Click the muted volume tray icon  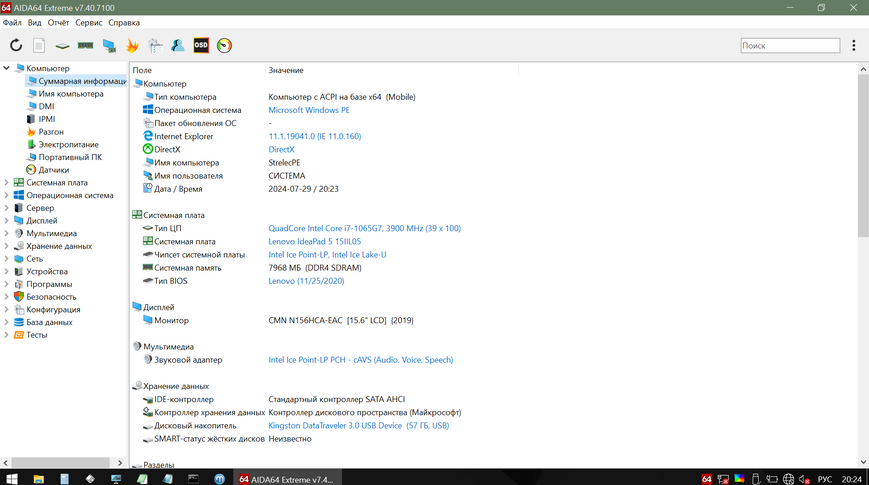coord(805,479)
